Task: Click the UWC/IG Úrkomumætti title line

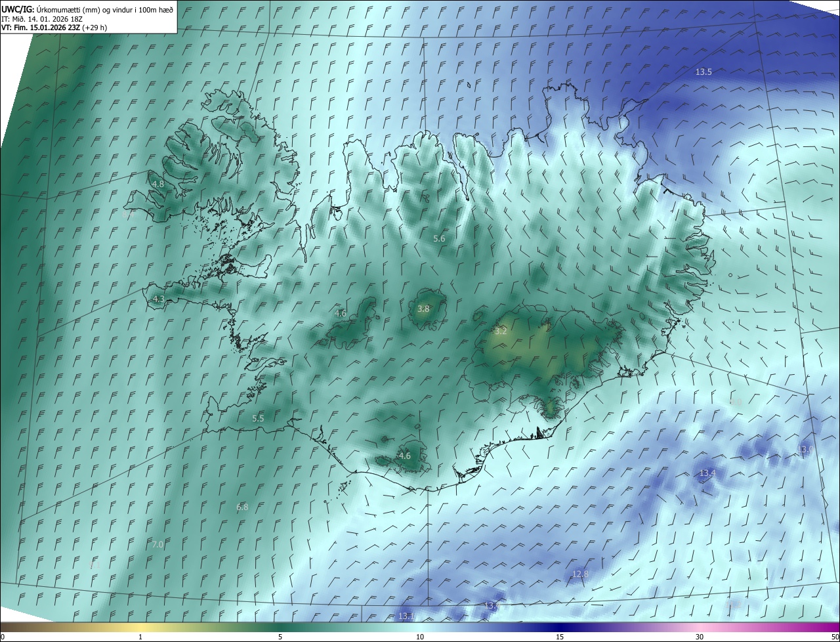Action: click(87, 9)
